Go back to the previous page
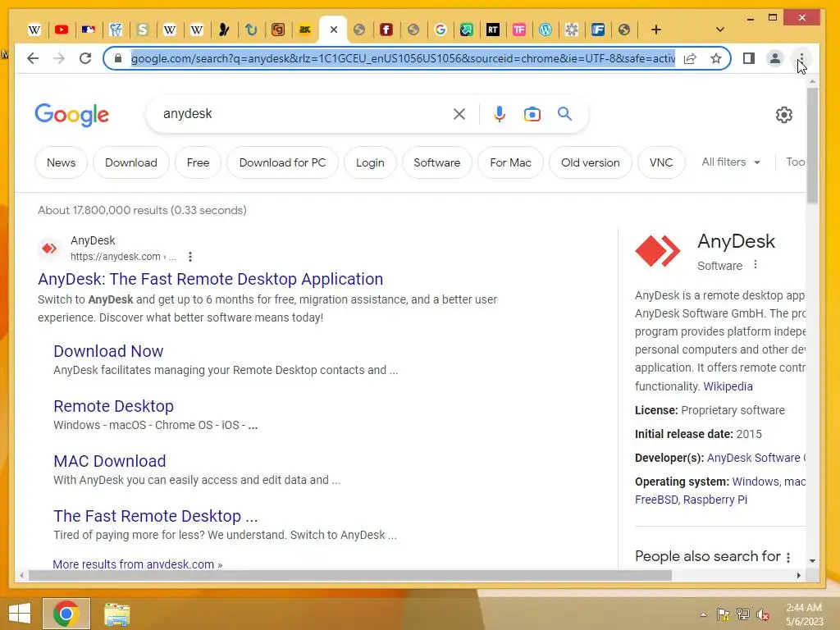The height and width of the screenshot is (630, 840). click(33, 58)
